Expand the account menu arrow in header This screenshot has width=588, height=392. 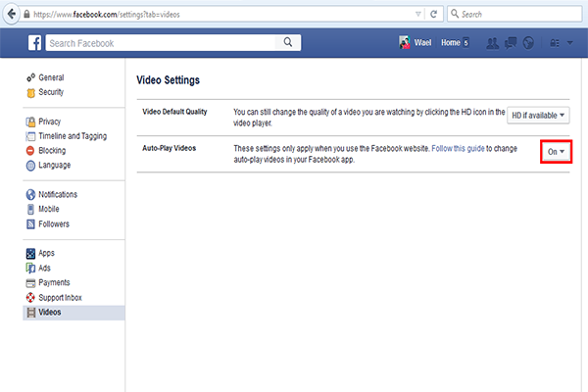(570, 43)
